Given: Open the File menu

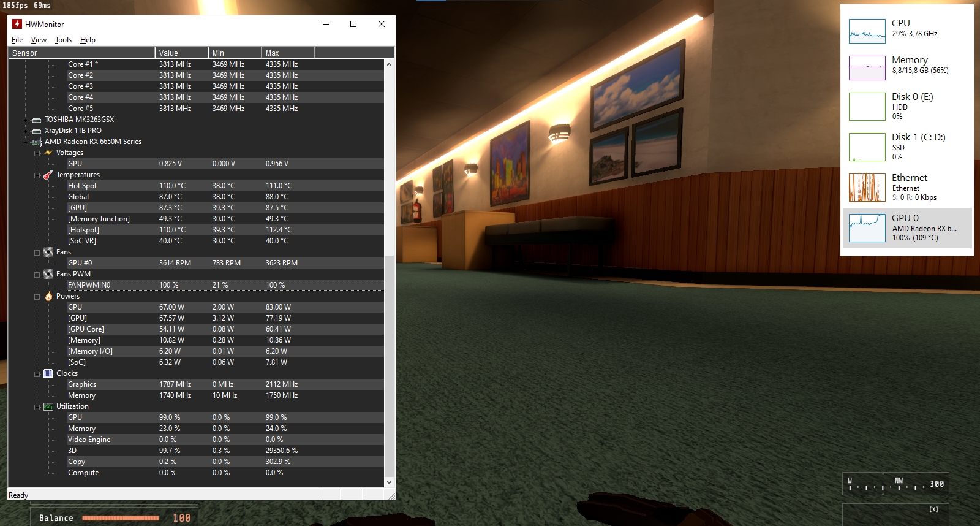Looking at the screenshot, I should pyautogui.click(x=17, y=40).
